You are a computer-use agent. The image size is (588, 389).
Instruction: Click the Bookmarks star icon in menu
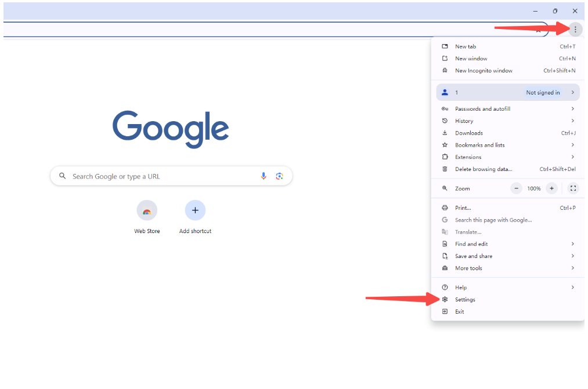pyautogui.click(x=445, y=145)
